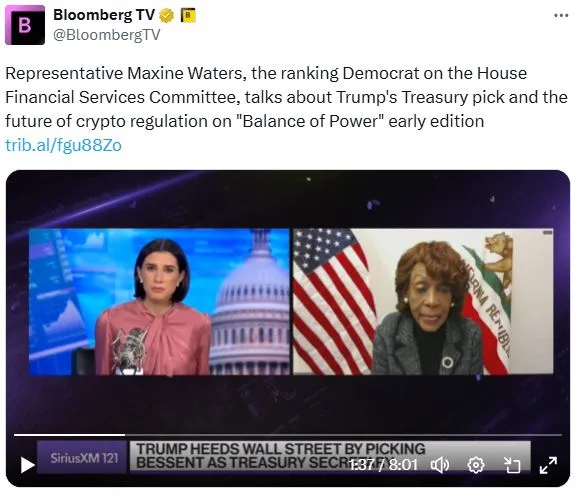Seek along the video progress bar
Viewport: 578px width, 496px height.
coord(288,435)
